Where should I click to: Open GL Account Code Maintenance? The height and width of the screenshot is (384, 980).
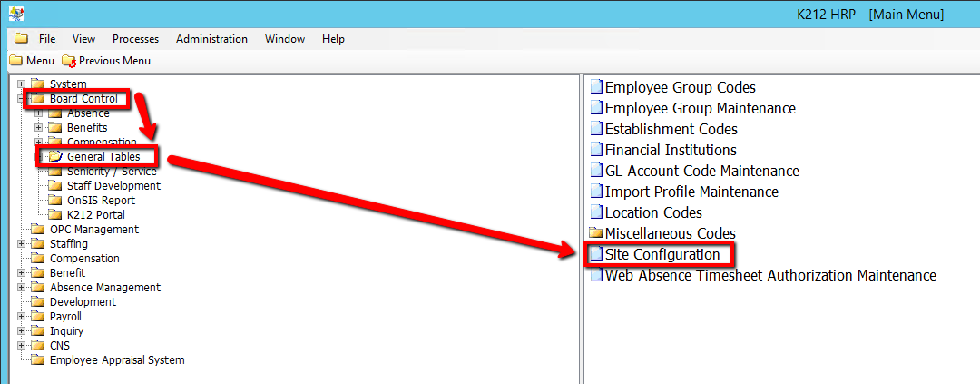tap(701, 172)
